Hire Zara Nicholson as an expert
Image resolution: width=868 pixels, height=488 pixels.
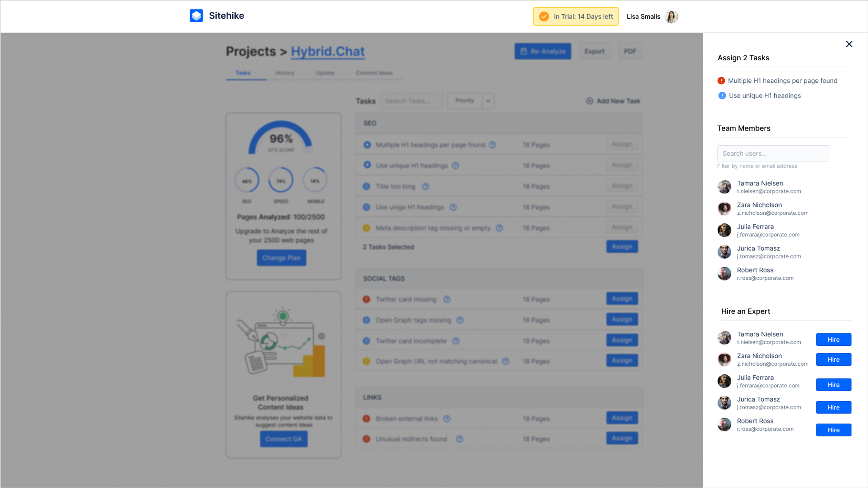point(833,360)
